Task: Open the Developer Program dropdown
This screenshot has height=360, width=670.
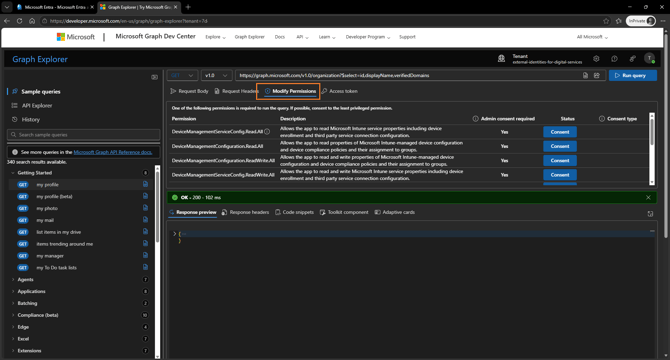Action: pyautogui.click(x=368, y=37)
